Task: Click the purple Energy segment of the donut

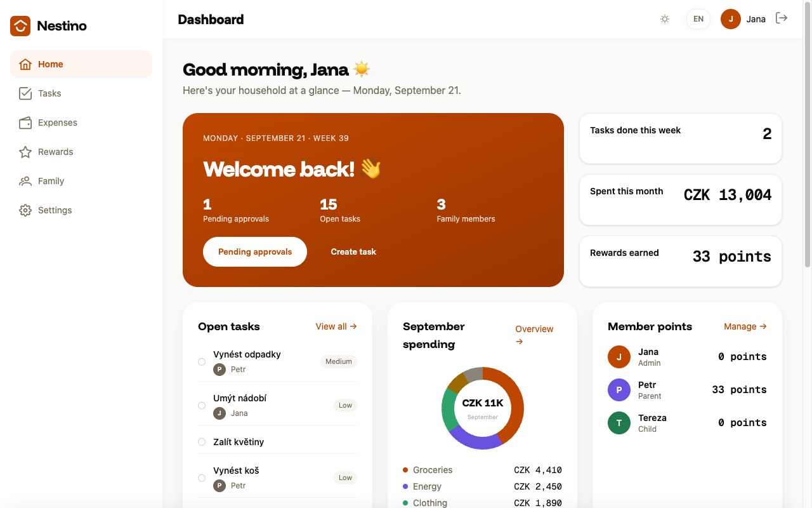Action: click(x=473, y=439)
